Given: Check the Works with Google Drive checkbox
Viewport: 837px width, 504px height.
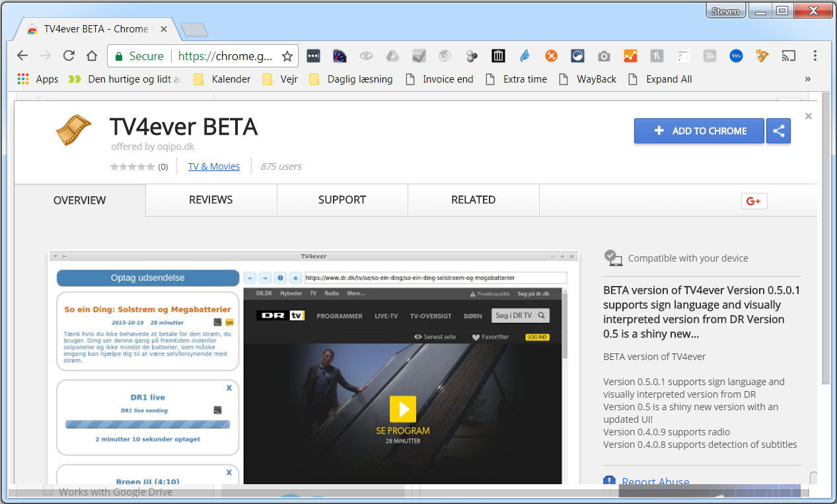Looking at the screenshot, I should (x=48, y=490).
